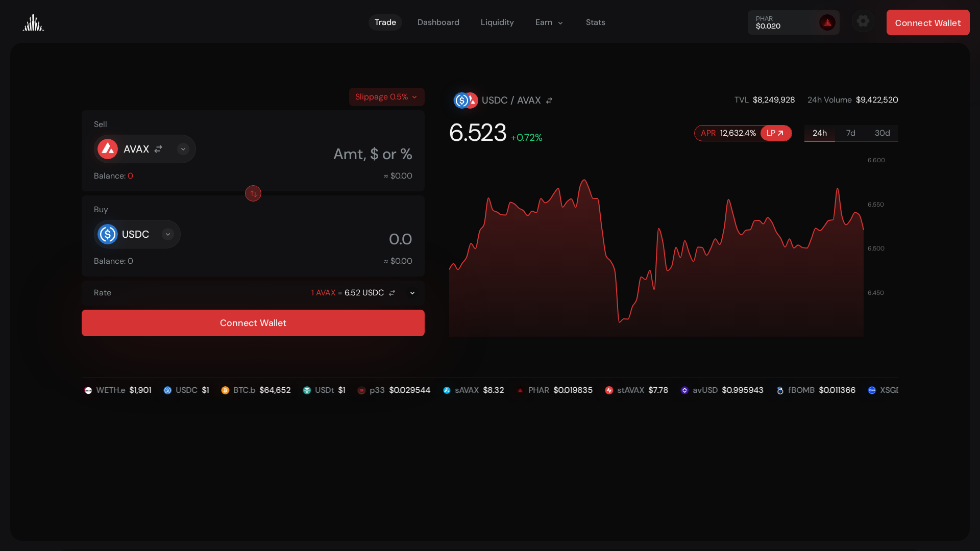Click the red PHAR token icon in header
Viewport: 980px width, 551px height.
[827, 22]
